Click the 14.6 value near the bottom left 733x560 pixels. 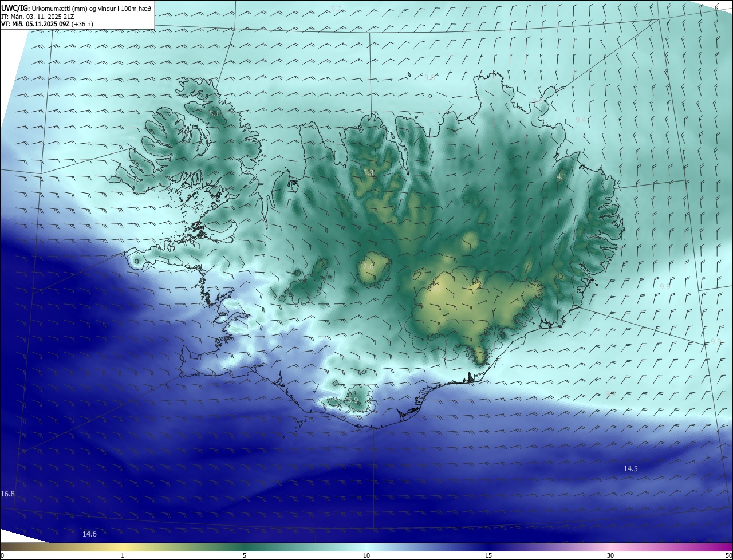coord(89,534)
